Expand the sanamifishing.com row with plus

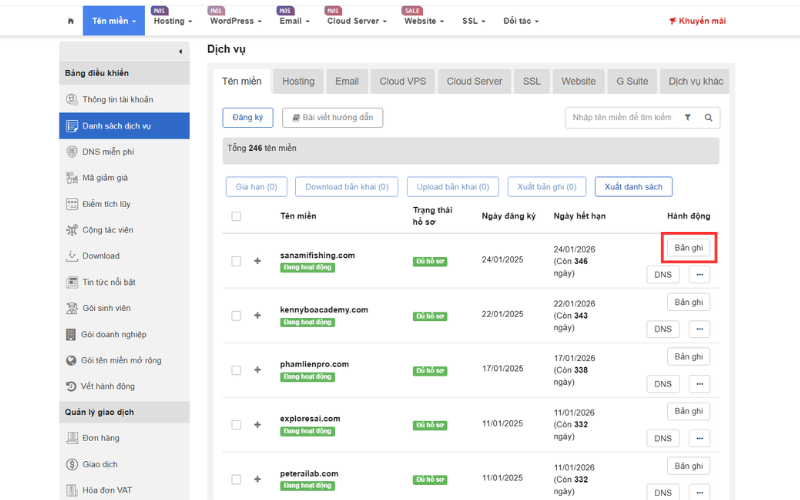pos(258,261)
